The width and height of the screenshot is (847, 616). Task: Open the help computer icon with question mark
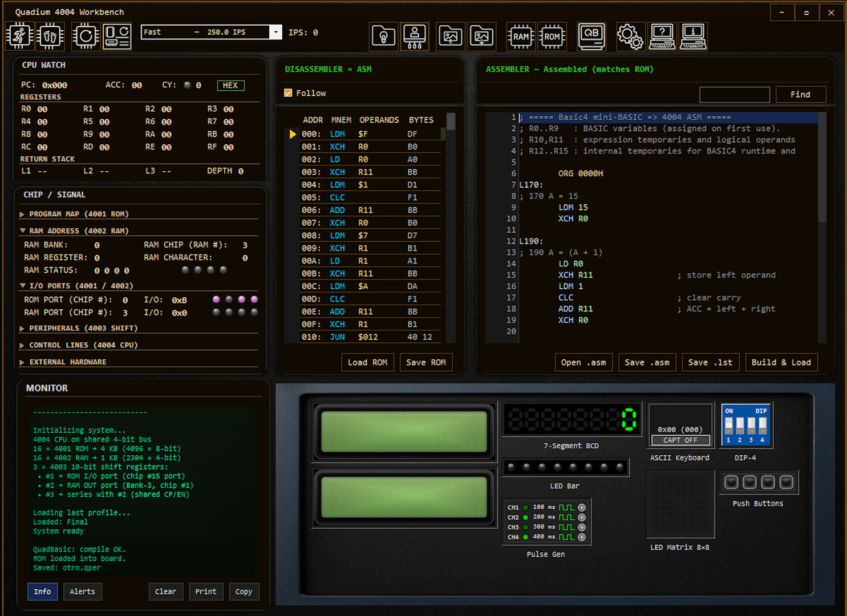(x=662, y=37)
